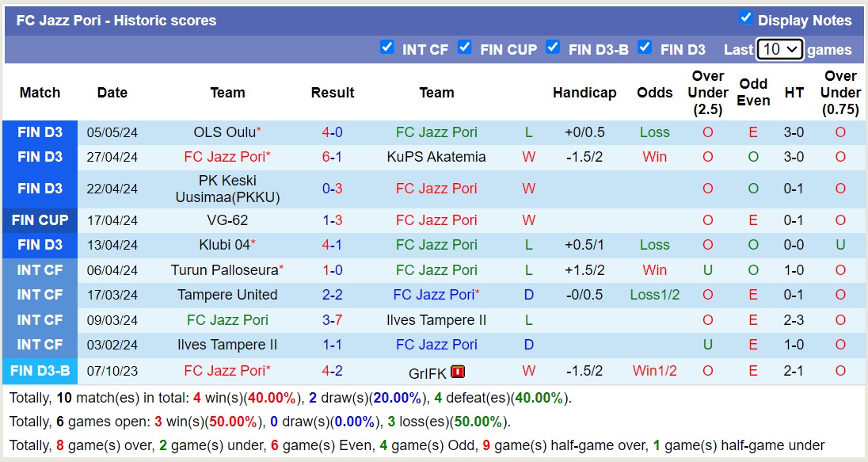Click the 3-7 match result
The width and height of the screenshot is (868, 462).
point(332,320)
